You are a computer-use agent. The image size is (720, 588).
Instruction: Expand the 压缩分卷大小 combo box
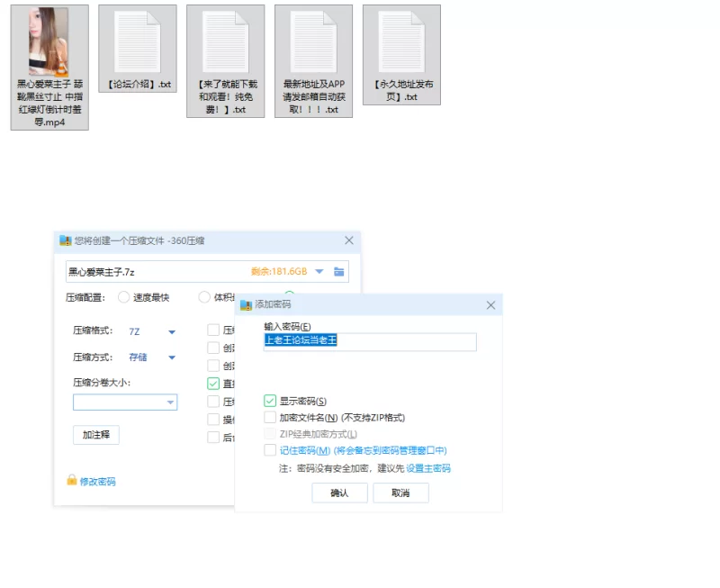(170, 403)
